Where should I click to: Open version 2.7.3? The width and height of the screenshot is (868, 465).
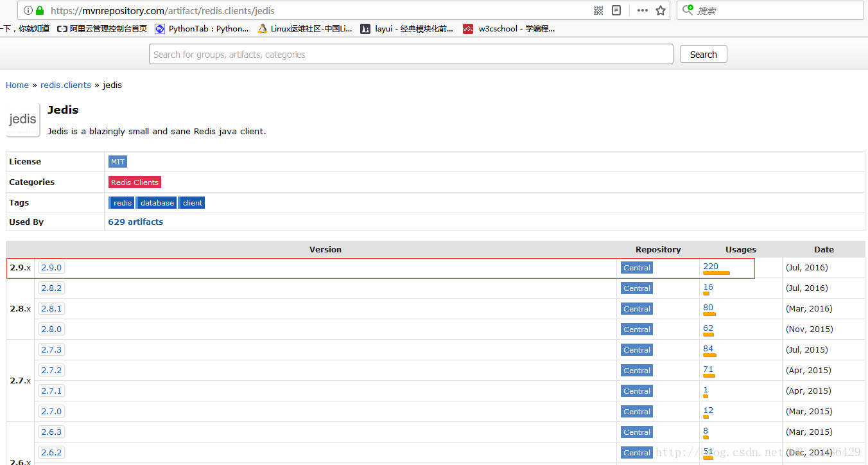(51, 350)
